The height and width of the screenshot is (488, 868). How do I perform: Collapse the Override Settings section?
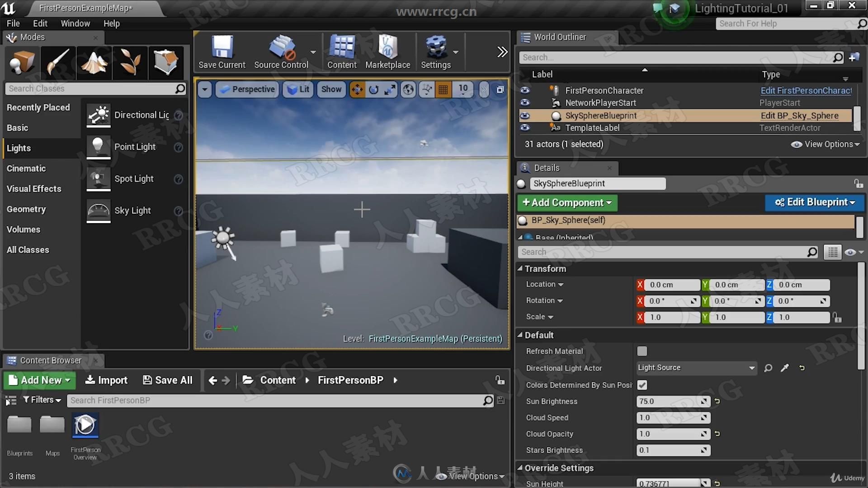coord(520,468)
